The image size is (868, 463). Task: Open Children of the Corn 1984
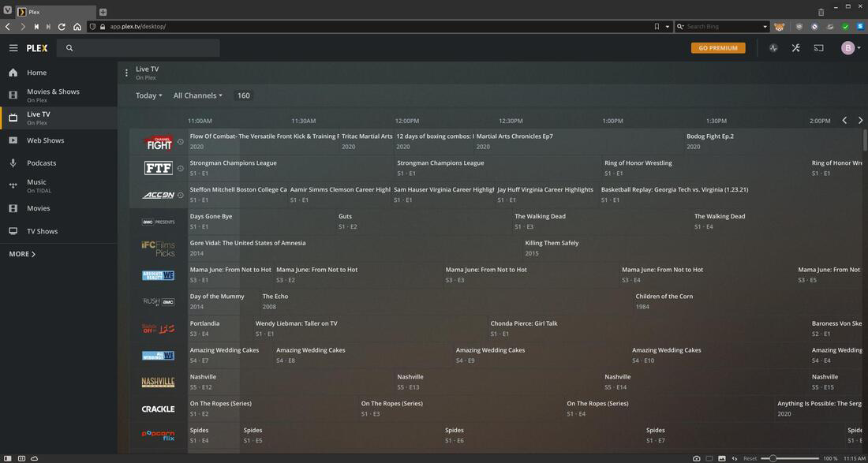(748, 301)
